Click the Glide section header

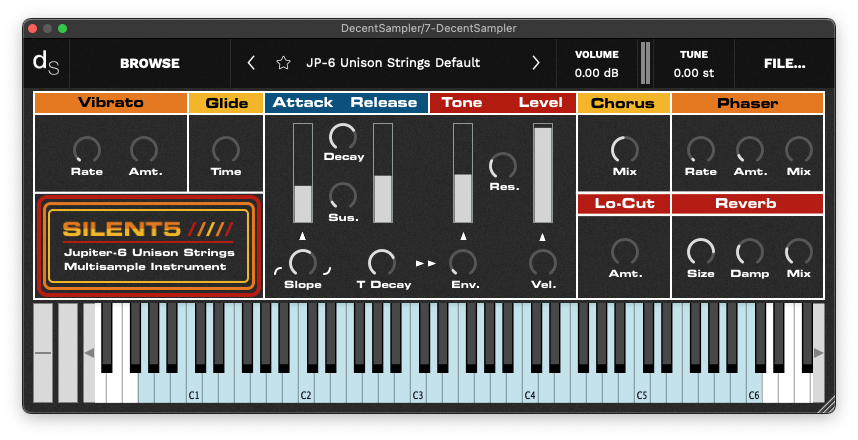tap(226, 103)
